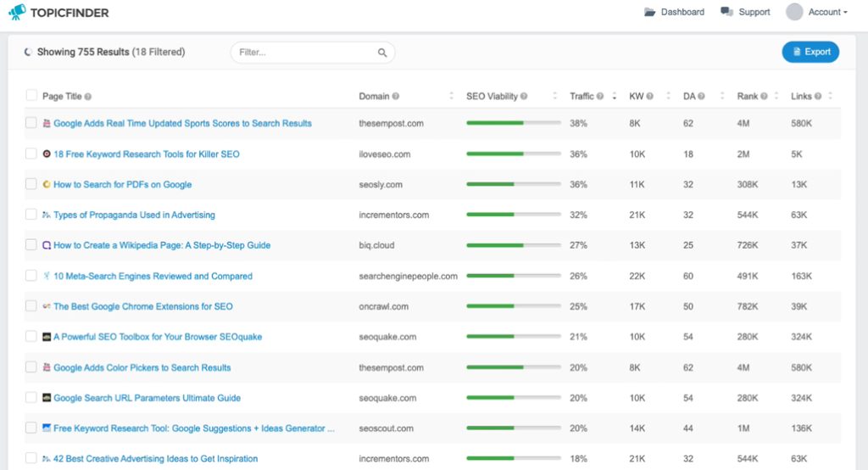Tick the select-all checkbox in table header
The height and width of the screenshot is (470, 868).
point(31,95)
